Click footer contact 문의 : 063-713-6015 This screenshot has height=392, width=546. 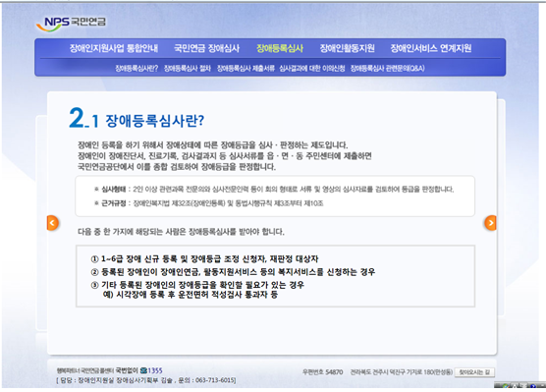tap(207, 380)
